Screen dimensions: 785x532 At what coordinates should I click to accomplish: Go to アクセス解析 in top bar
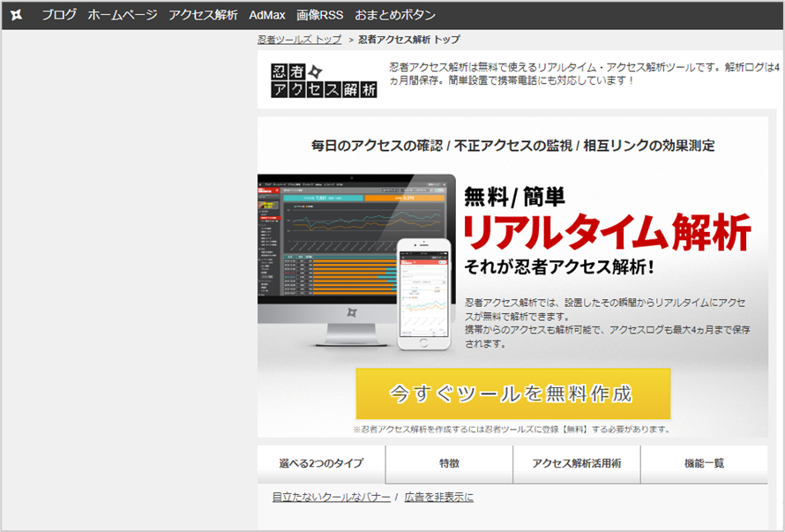pos(203,15)
